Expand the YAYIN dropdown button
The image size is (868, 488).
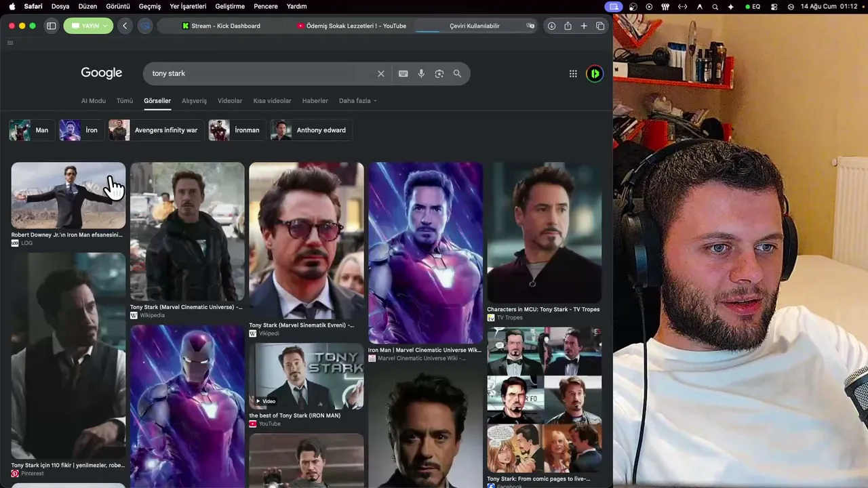pyautogui.click(x=88, y=26)
